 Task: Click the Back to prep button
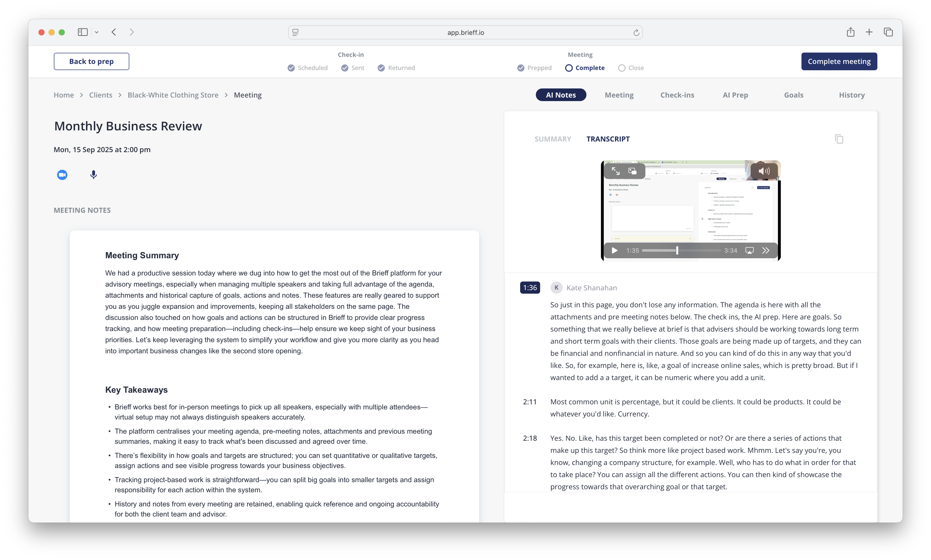coord(91,61)
